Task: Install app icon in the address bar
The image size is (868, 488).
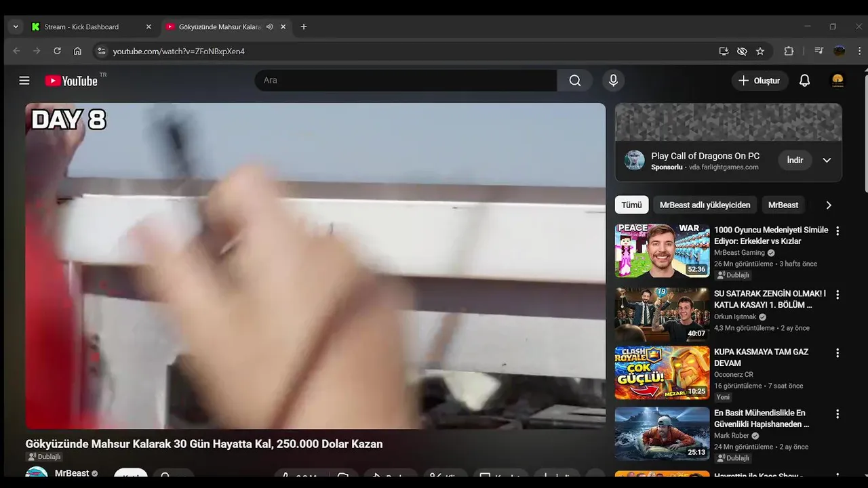Action: (x=724, y=51)
